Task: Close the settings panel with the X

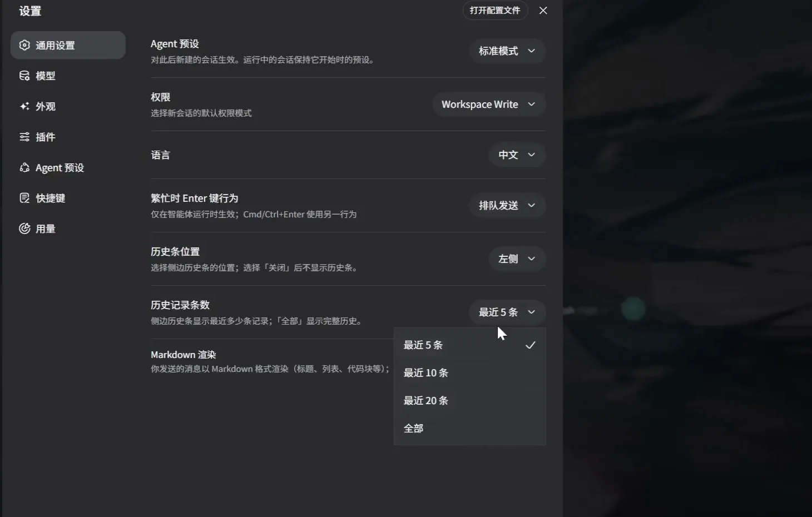Action: tap(543, 11)
